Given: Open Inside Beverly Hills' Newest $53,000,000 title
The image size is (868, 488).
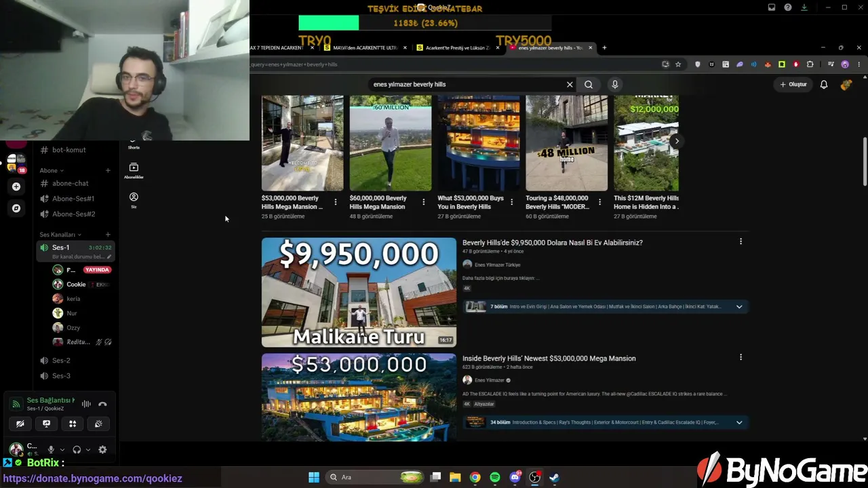Looking at the screenshot, I should 549,359.
